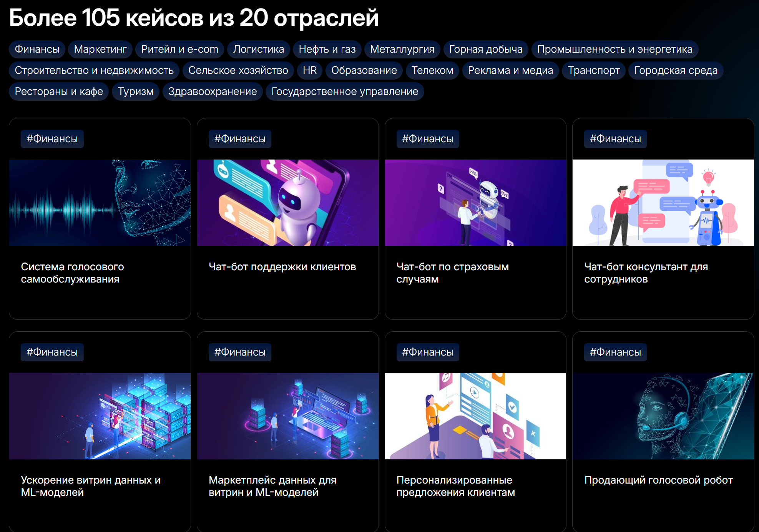Filter cases by Ритейл и e-com
Viewport: 759px width, 532px height.
[180, 49]
